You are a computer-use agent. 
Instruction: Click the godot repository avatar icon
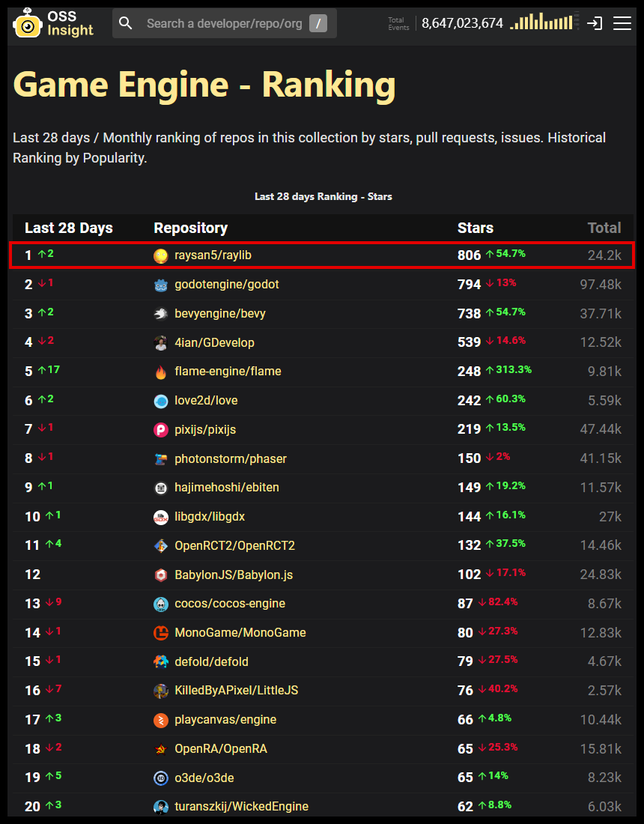click(x=161, y=285)
